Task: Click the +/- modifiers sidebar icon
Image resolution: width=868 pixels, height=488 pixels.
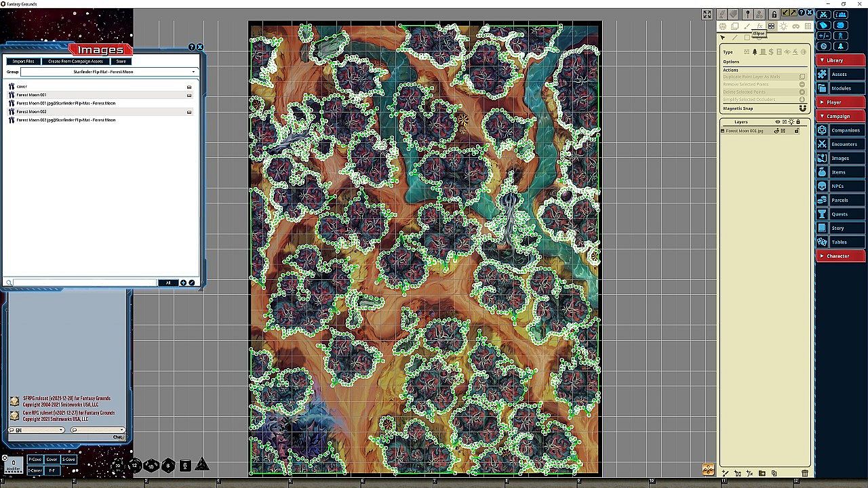Action: 824,36
